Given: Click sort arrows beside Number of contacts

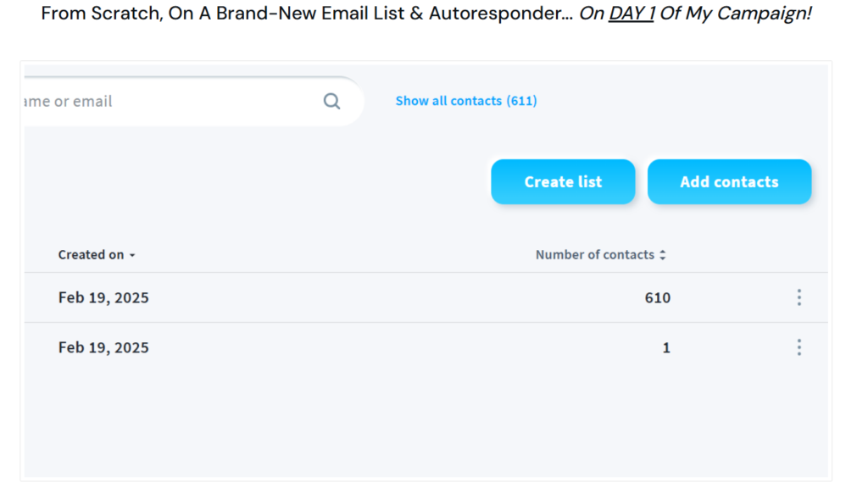Looking at the screenshot, I should 663,255.
